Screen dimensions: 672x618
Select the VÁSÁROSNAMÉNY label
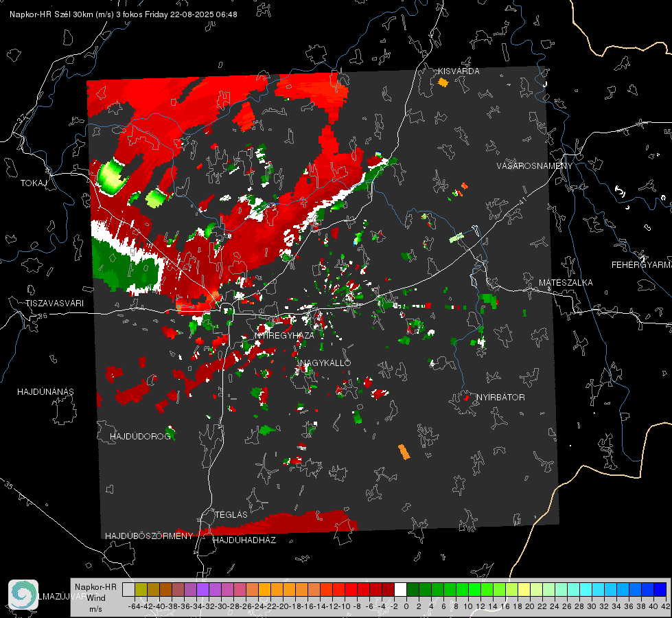(535, 166)
